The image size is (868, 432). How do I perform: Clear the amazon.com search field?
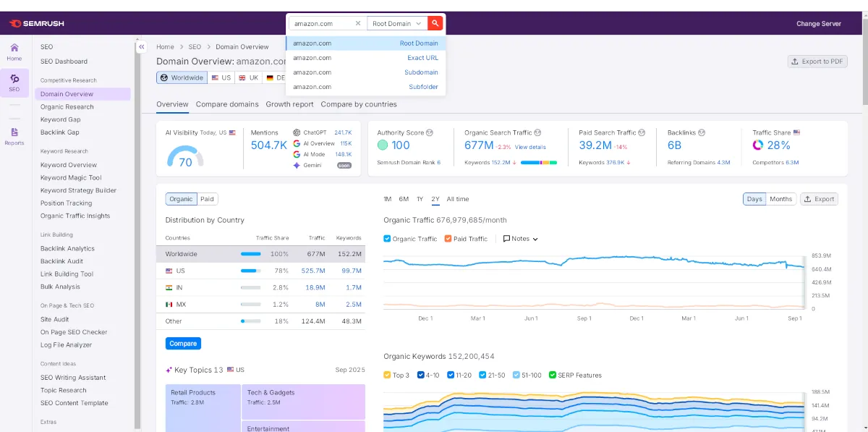click(x=357, y=23)
